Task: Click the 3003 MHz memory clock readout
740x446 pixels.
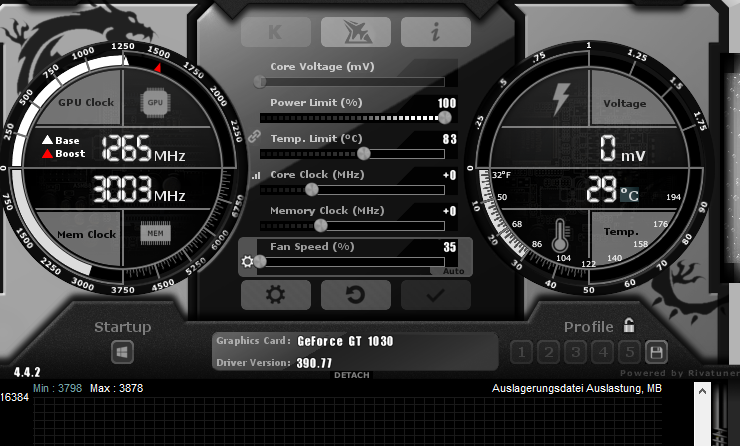Action: [x=139, y=189]
